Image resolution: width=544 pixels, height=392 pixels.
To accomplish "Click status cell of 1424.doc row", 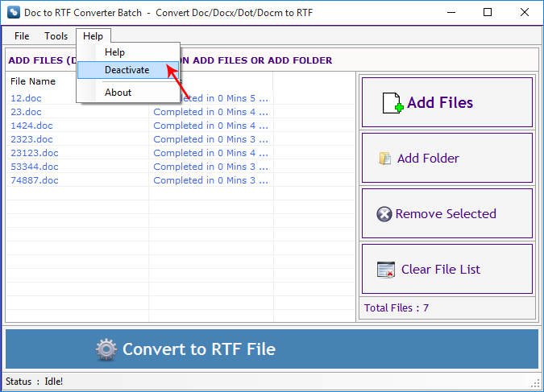I will 211,126.
